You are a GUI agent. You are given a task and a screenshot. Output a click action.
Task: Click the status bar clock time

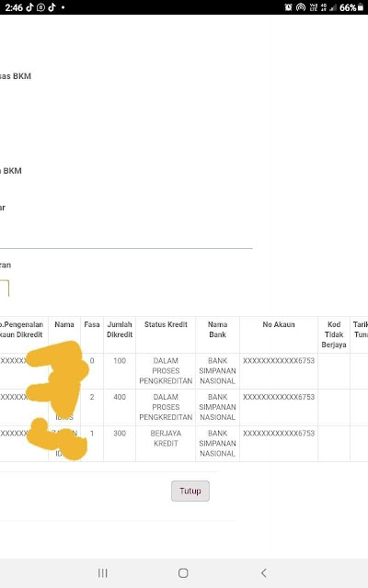click(x=14, y=7)
